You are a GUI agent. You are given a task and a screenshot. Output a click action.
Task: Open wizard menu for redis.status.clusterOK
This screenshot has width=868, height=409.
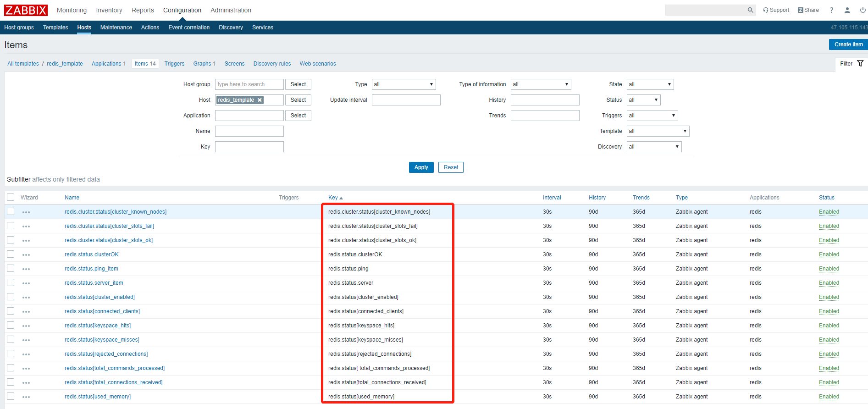coord(26,255)
